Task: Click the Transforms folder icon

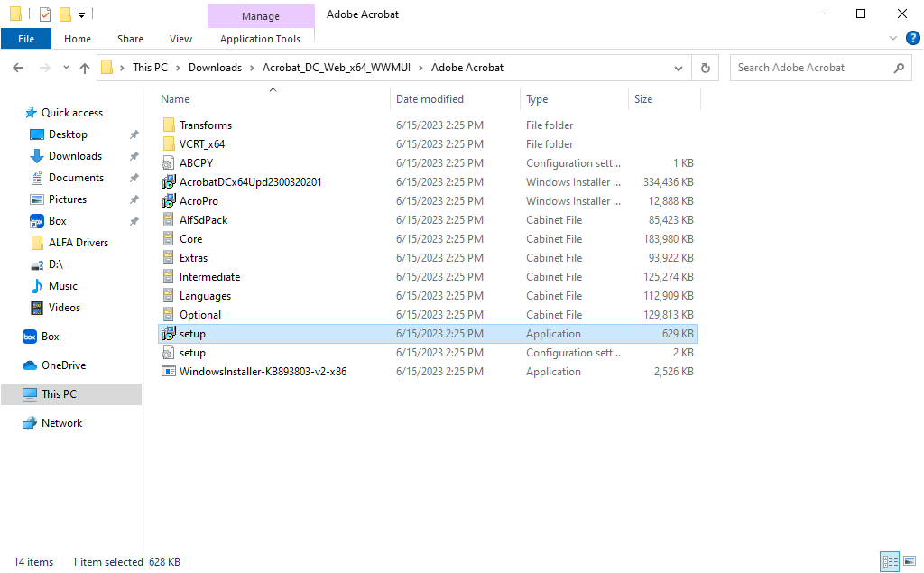Action: point(169,125)
